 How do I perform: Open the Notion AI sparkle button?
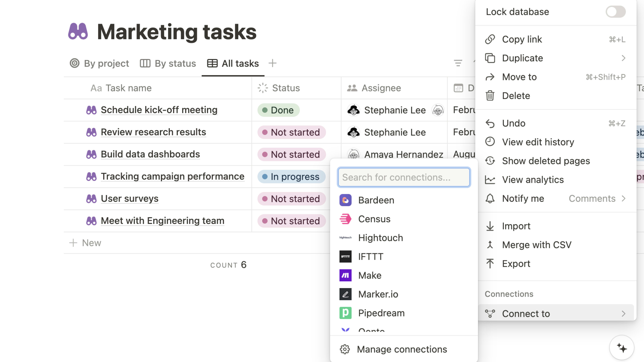click(x=622, y=348)
